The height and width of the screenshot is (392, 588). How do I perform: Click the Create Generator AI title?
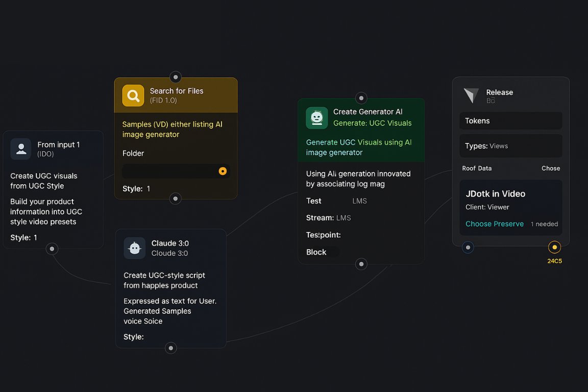pos(367,112)
